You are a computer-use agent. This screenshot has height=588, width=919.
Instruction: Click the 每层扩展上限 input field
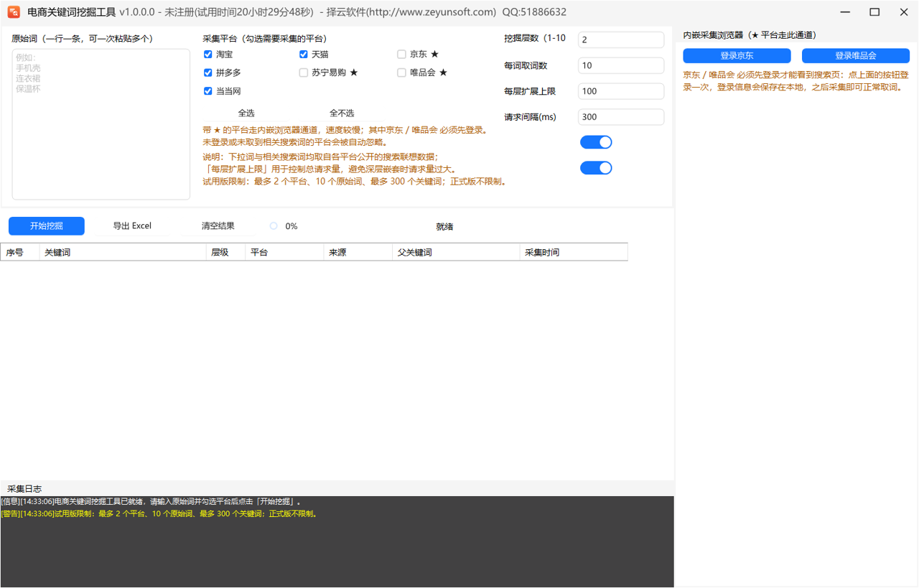pos(621,91)
